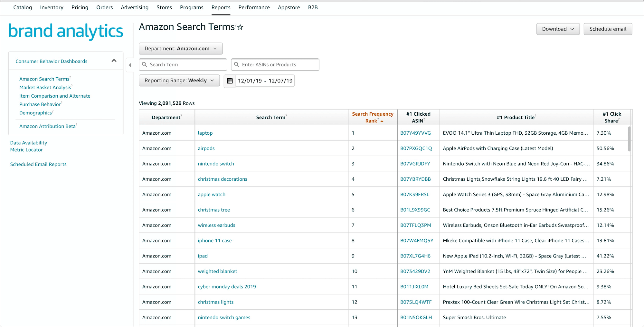Open the iphone 11 case search term
This screenshot has width=644, height=327.
coord(215,241)
